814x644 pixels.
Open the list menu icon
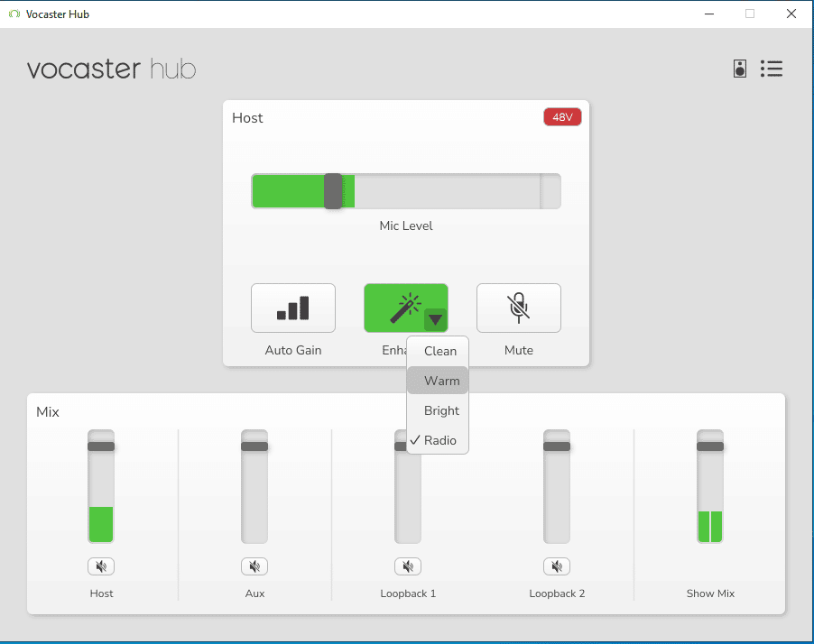click(772, 69)
